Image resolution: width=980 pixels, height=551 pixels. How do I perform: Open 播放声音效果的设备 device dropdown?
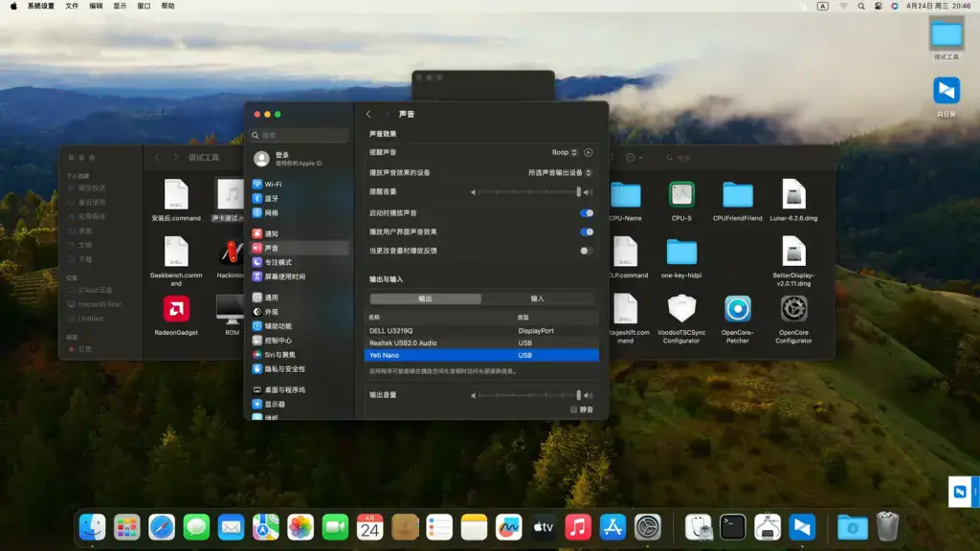click(x=559, y=172)
